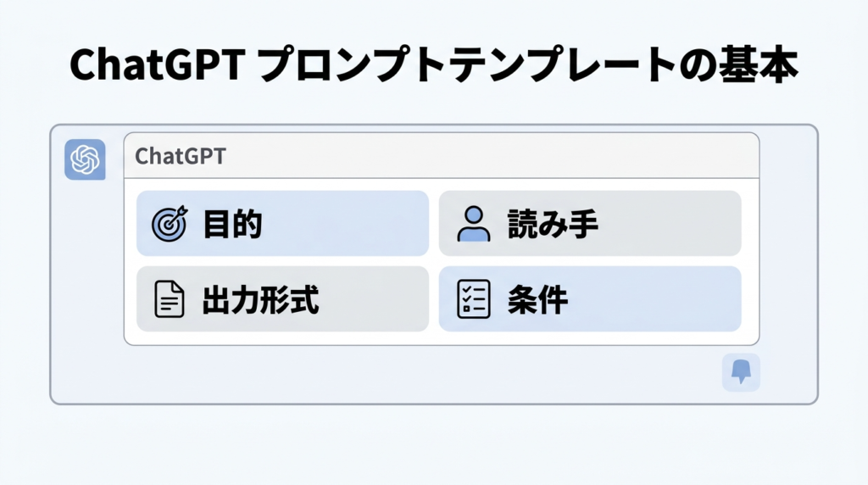
Task: Click empty right side of the 条件 card
Action: (x=670, y=300)
